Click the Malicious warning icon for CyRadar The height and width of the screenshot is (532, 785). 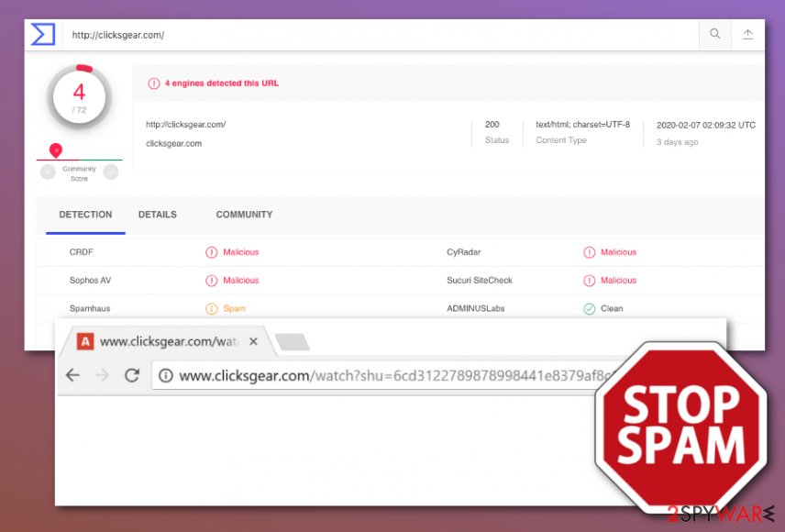coord(590,252)
